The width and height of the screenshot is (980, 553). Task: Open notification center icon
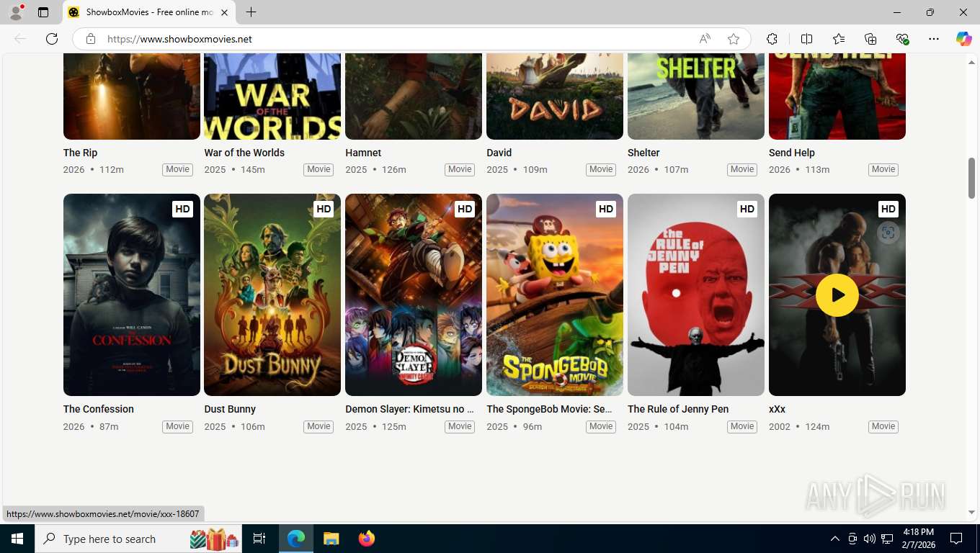click(x=956, y=539)
